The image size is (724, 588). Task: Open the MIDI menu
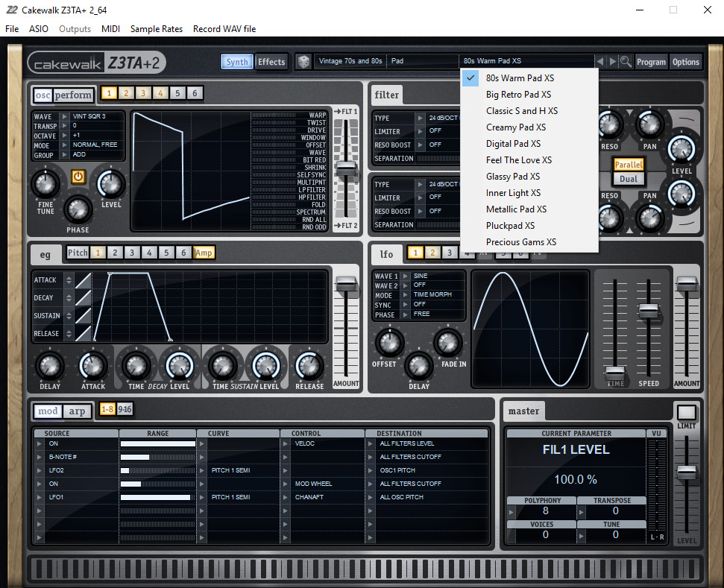click(x=110, y=28)
